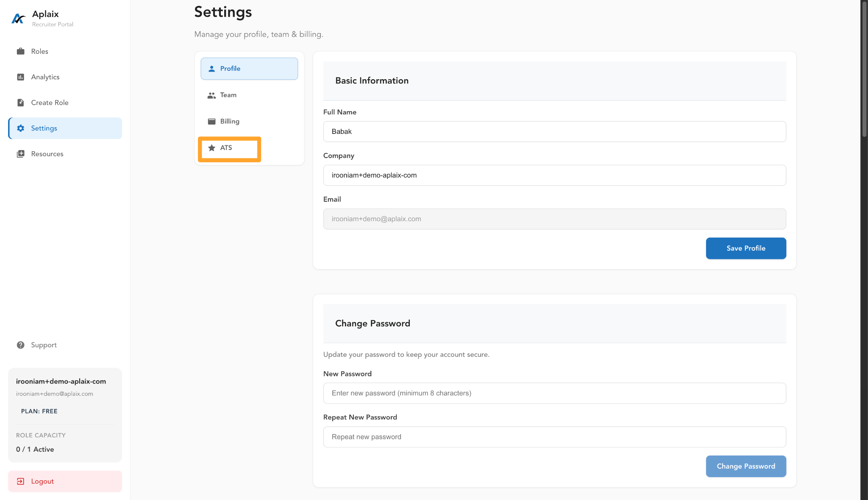Click the Analytics chart icon
Viewport: 868px width, 500px height.
pyautogui.click(x=20, y=77)
